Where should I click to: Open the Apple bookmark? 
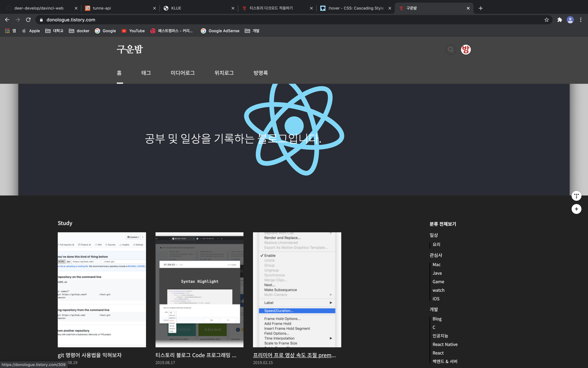(31, 31)
